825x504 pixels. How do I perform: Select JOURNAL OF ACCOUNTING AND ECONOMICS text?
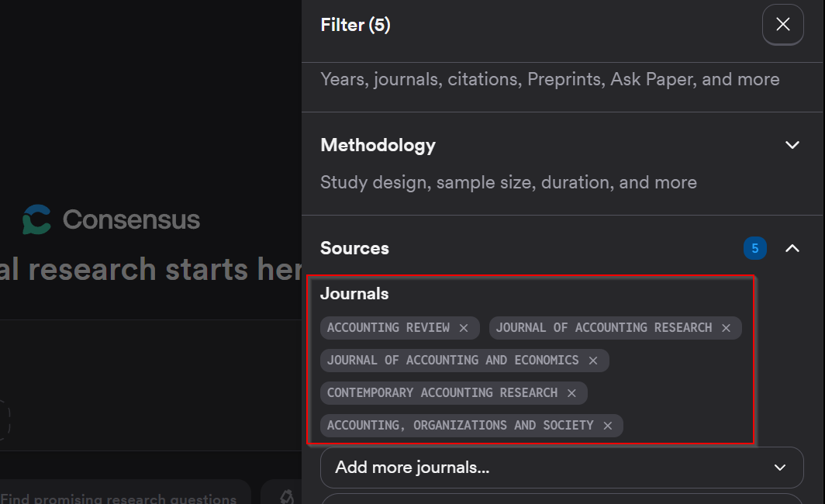(453, 361)
